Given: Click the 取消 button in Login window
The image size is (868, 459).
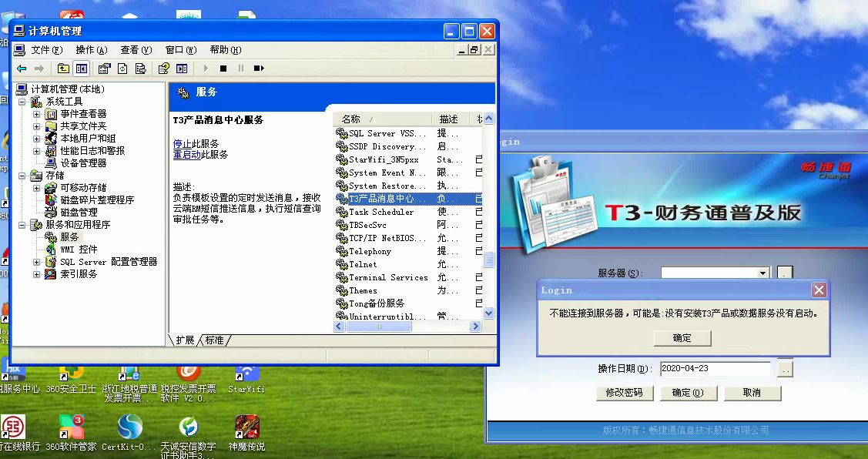Looking at the screenshot, I should [752, 393].
